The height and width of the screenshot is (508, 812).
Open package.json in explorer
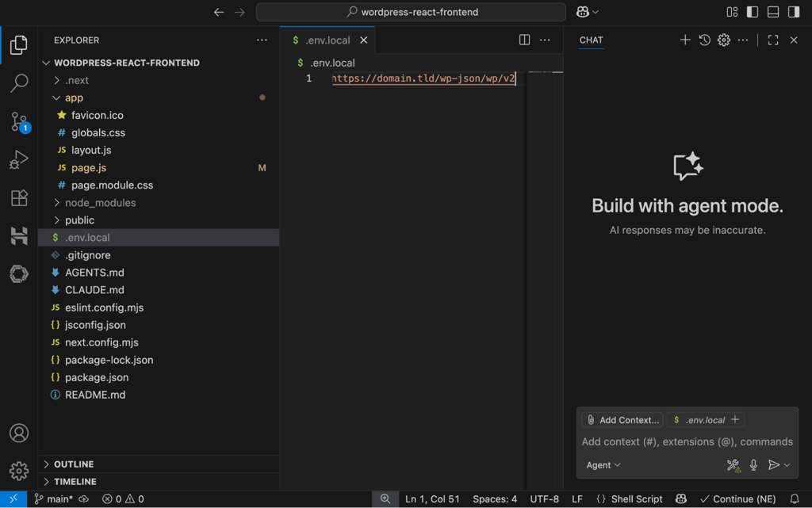(x=159, y=377)
